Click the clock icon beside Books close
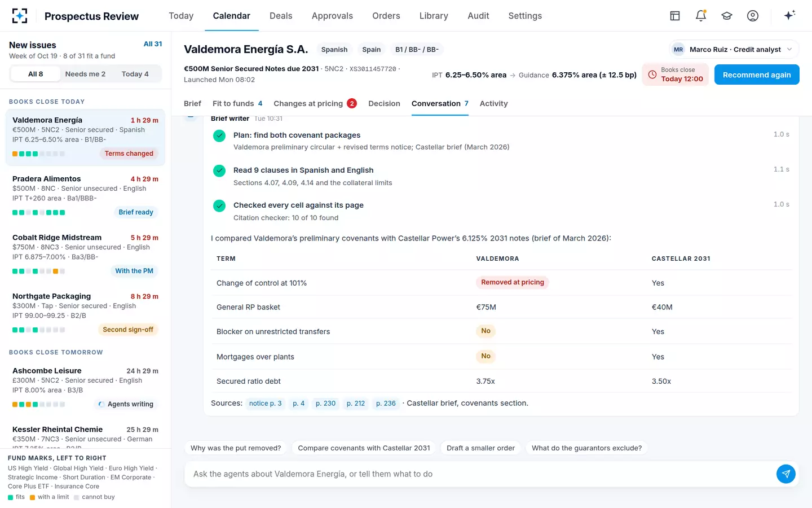 (x=652, y=75)
